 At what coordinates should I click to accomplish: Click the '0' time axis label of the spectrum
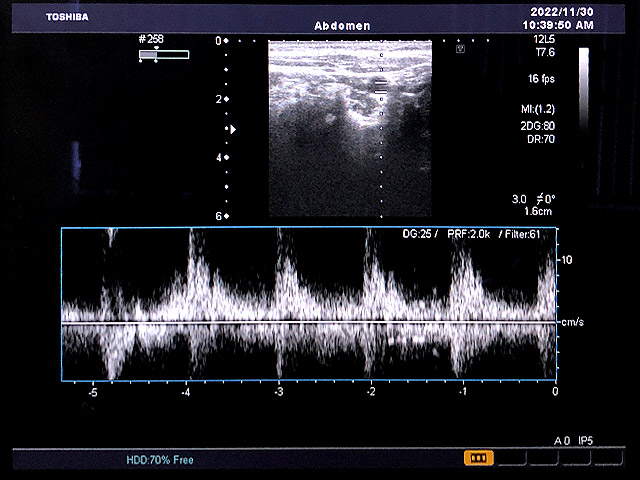point(555,391)
